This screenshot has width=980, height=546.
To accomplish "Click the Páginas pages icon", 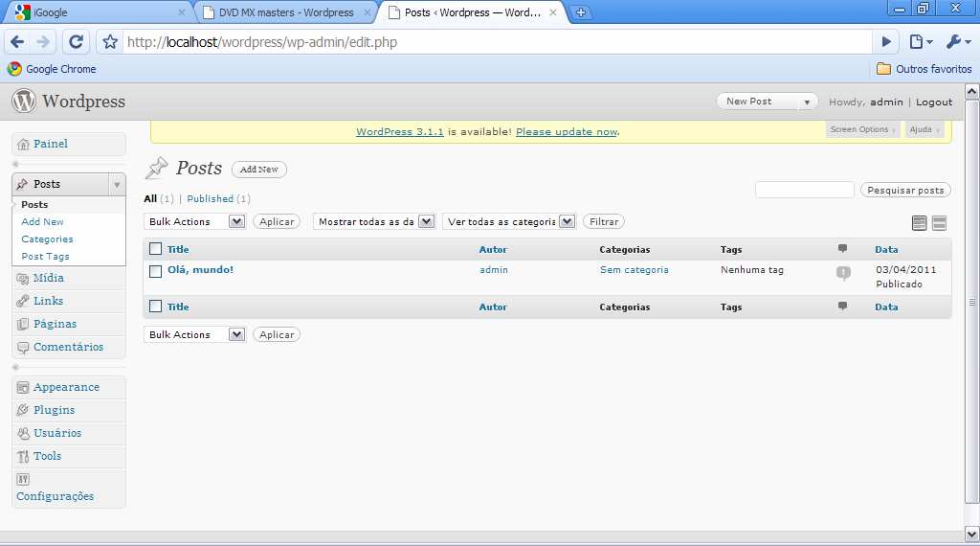I will click(23, 324).
